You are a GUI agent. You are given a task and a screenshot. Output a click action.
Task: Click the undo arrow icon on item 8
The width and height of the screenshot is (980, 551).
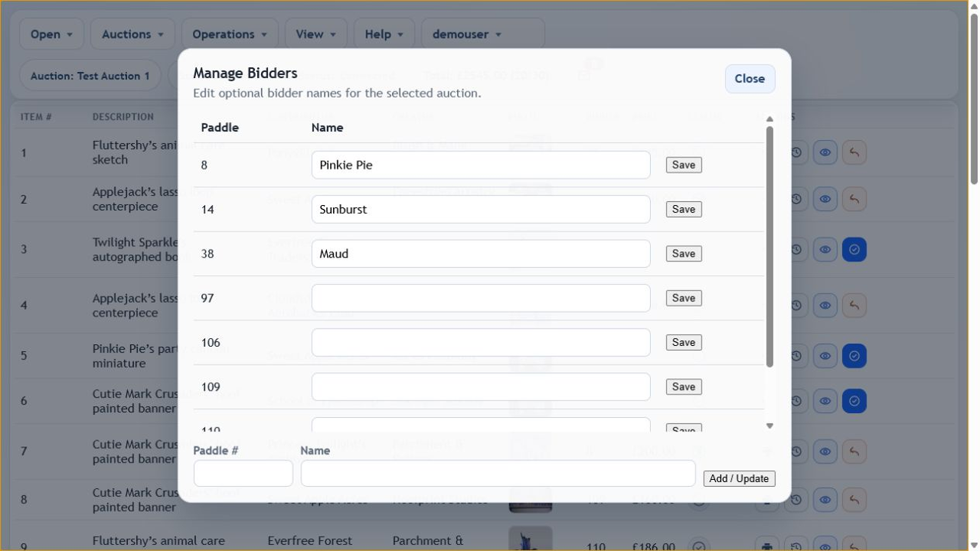854,500
